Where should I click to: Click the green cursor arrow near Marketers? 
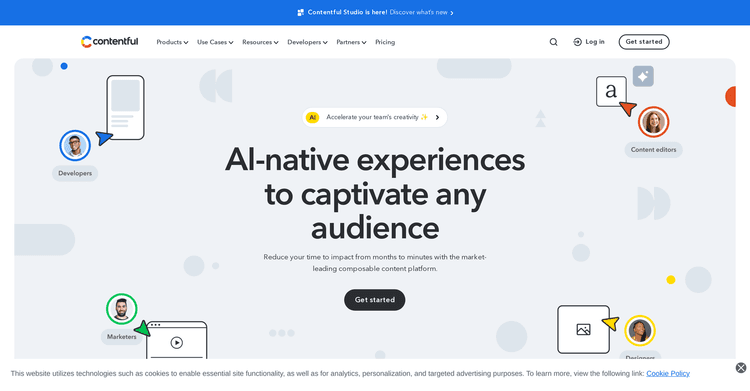coord(143,329)
